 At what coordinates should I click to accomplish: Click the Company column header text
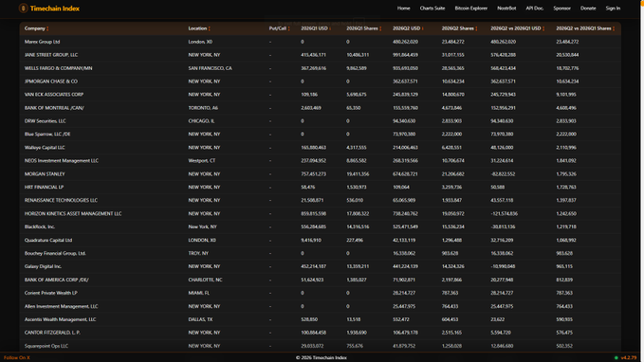(x=34, y=28)
